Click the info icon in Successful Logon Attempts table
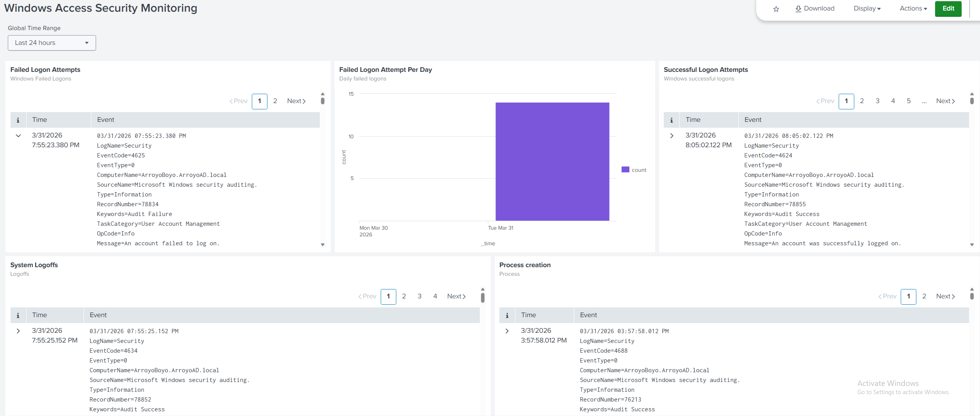This screenshot has width=980, height=416. pos(672,120)
